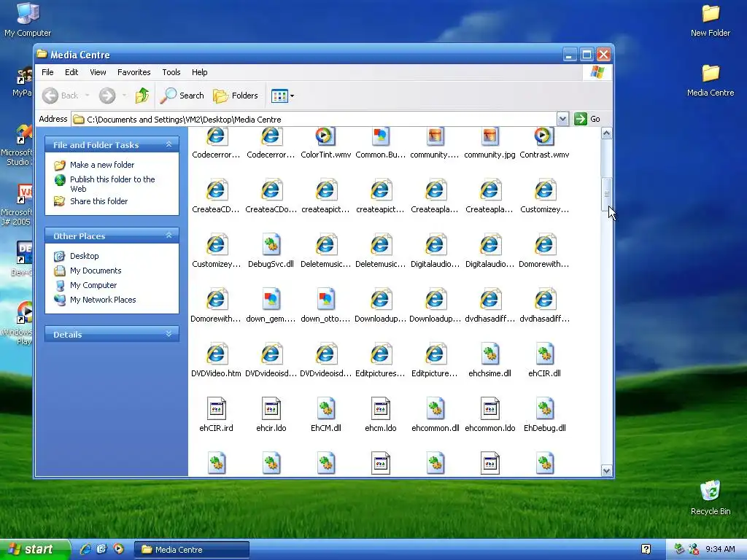
Task: Click inside the Address path field
Action: 314,119
